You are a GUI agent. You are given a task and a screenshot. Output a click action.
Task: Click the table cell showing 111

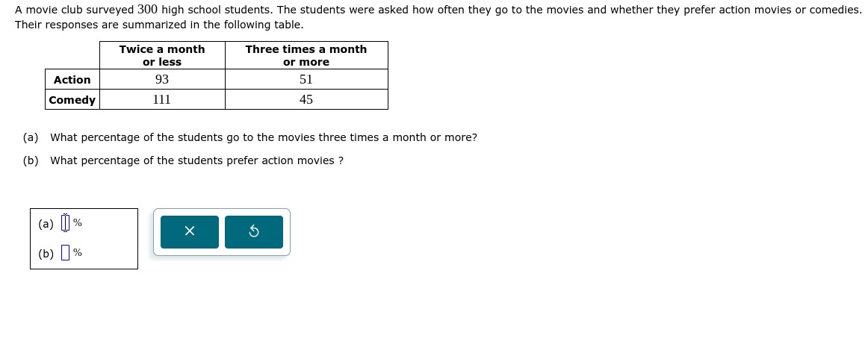[162, 99]
